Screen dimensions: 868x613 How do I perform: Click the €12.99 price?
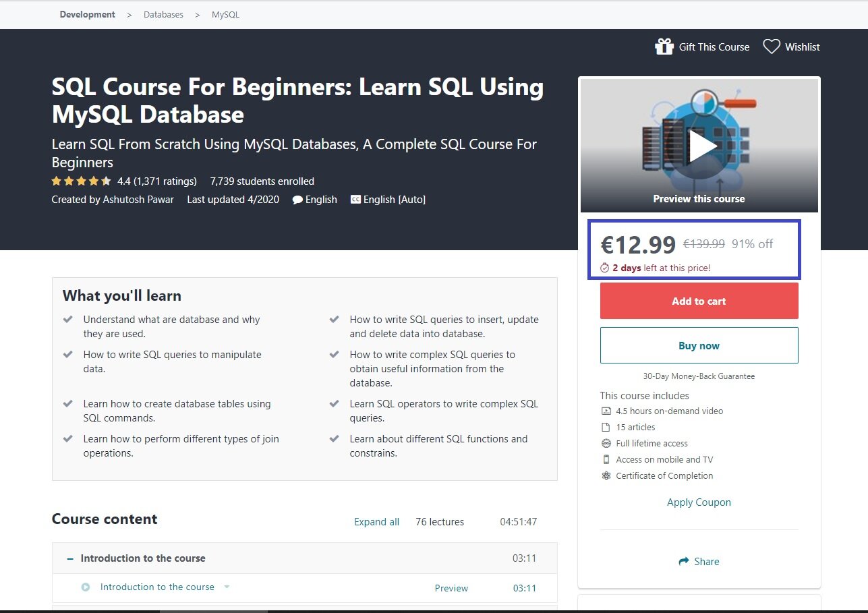[x=638, y=244]
